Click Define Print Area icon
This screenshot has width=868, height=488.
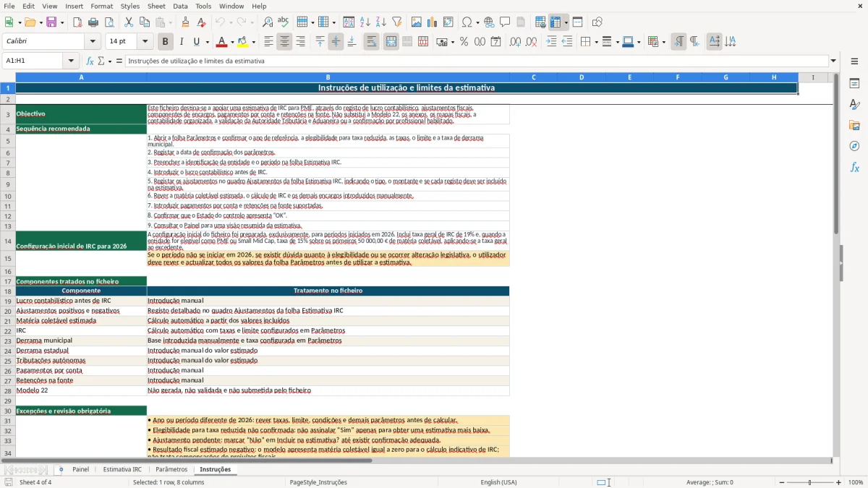click(540, 22)
